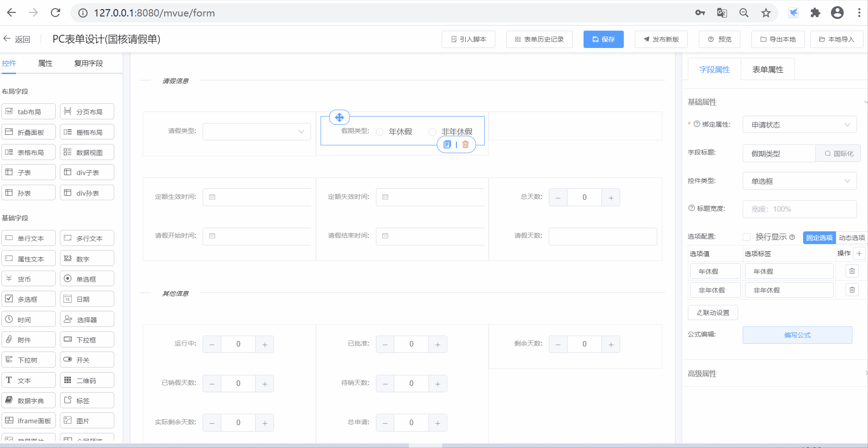The image size is (868, 448).
Task: Select the 非年休假 radio option
Action: [x=432, y=132]
